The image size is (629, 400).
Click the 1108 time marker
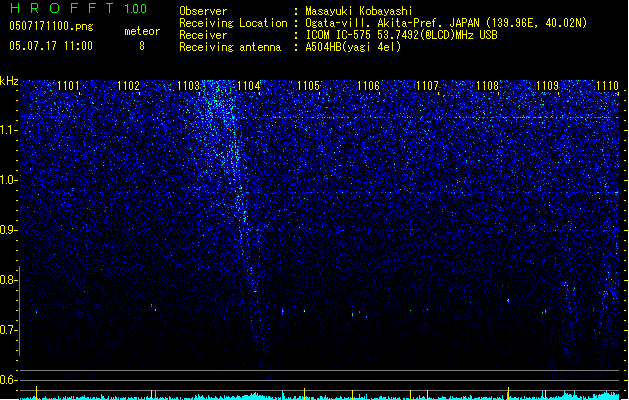(x=487, y=85)
